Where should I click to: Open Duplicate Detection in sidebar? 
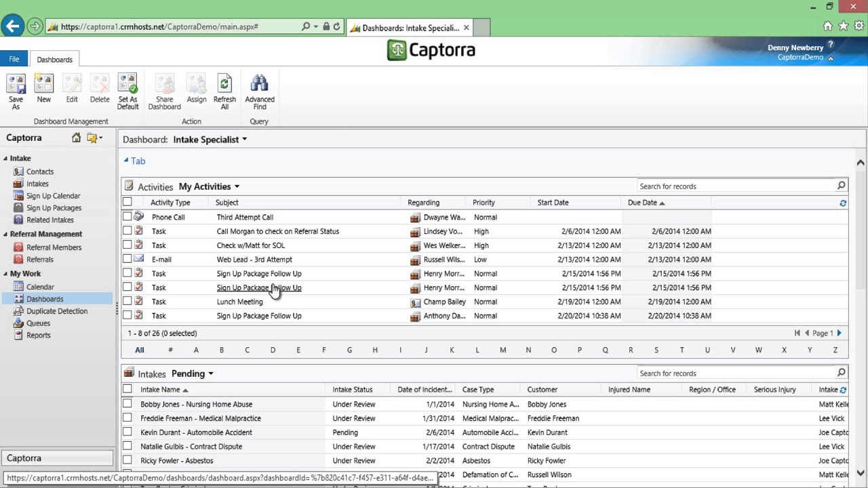coord(57,311)
